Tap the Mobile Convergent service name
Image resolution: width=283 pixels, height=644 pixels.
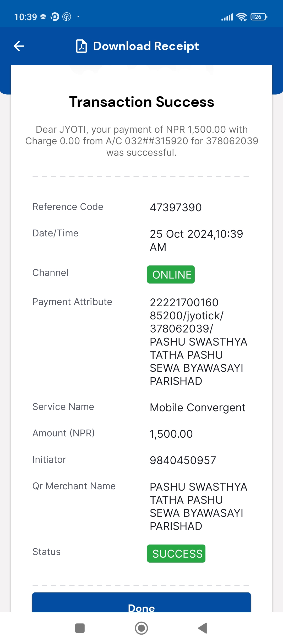point(198,408)
